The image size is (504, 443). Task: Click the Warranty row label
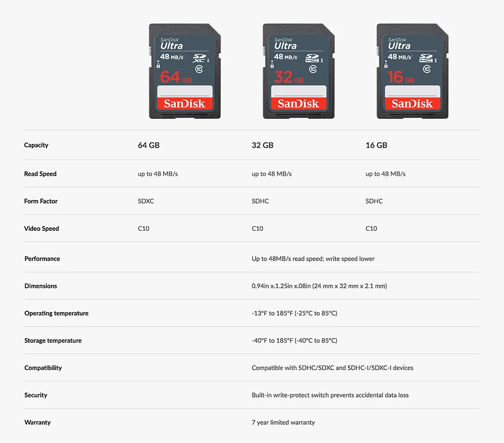point(38,422)
